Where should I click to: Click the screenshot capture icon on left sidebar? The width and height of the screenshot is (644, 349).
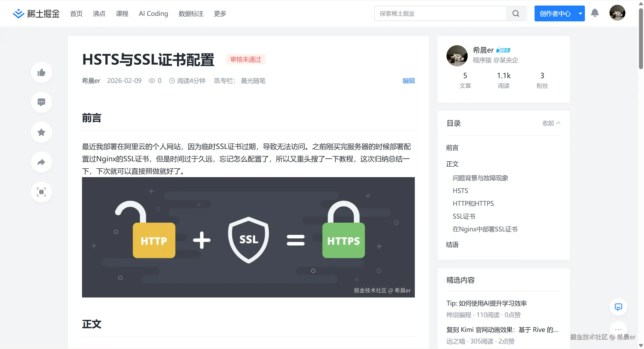(x=41, y=192)
